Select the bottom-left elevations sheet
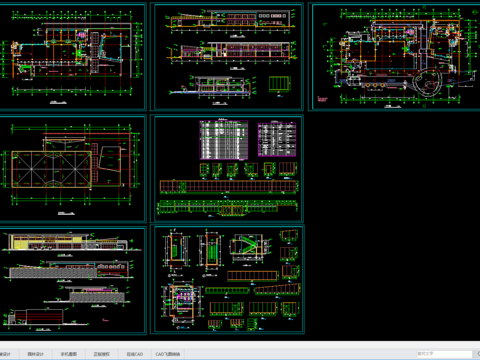480x360 pixels. coord(72,280)
